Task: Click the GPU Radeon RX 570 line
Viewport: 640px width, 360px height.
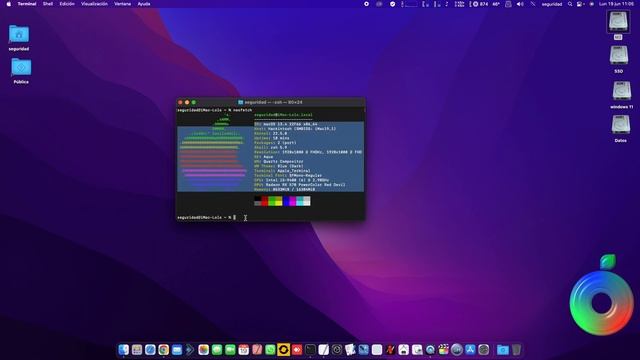Action: click(300, 185)
